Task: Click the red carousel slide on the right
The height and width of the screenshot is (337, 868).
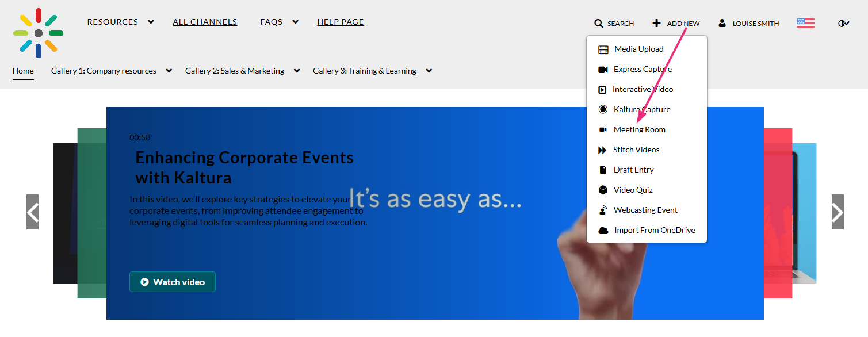Action: pos(778,213)
